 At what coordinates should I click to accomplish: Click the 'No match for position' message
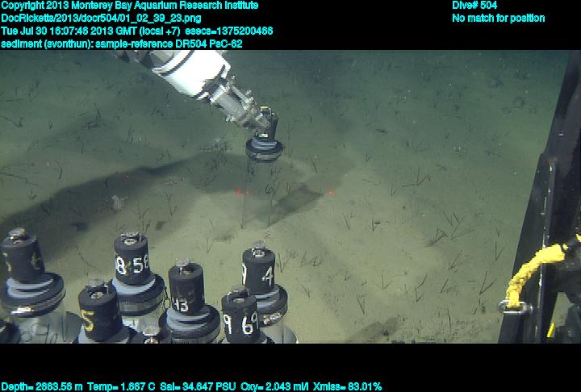(x=499, y=19)
